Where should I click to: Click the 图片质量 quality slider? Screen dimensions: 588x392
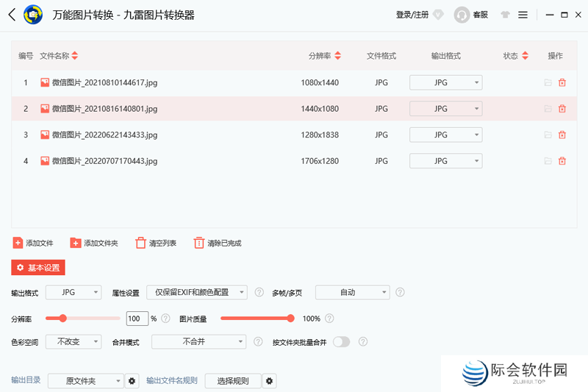coord(256,318)
